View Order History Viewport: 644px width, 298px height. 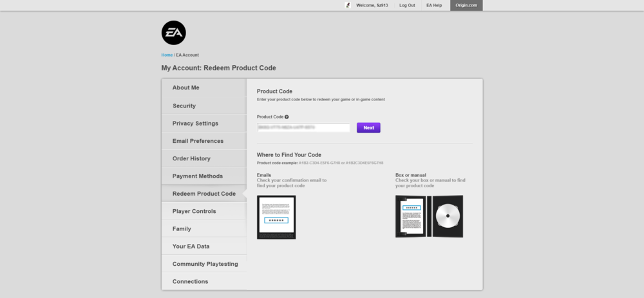tap(204, 159)
